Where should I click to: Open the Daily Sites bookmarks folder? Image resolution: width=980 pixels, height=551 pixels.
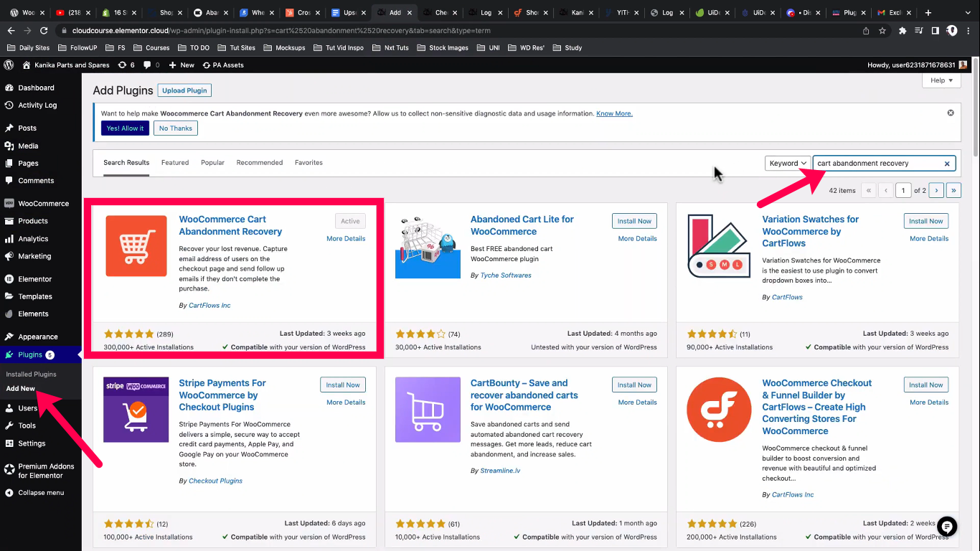pyautogui.click(x=28, y=47)
